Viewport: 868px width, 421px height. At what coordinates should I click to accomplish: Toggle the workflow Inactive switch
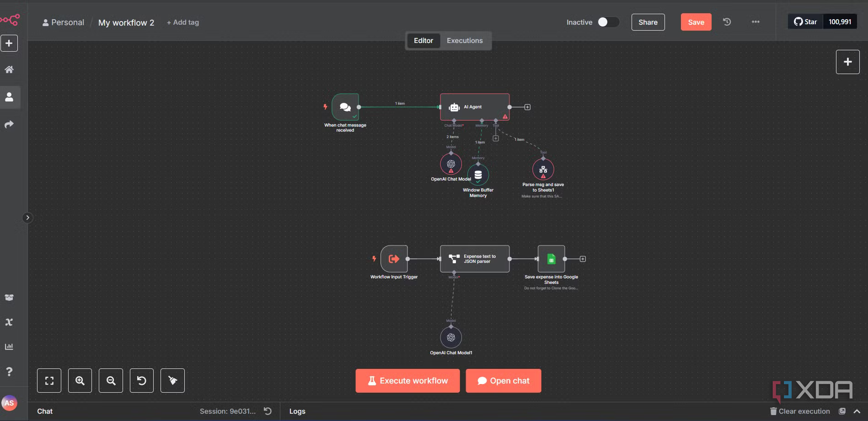[x=609, y=22]
